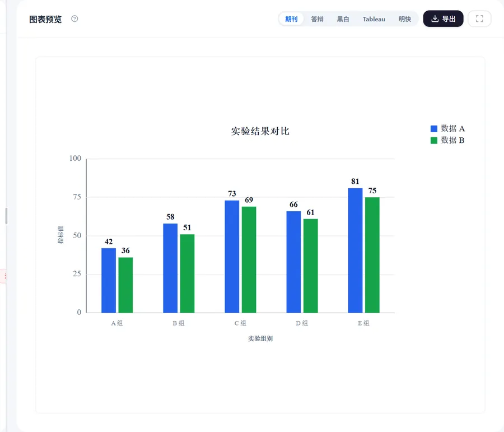Select the green bar labeled 51
Viewport: 504px width, 432px height.
coord(188,273)
